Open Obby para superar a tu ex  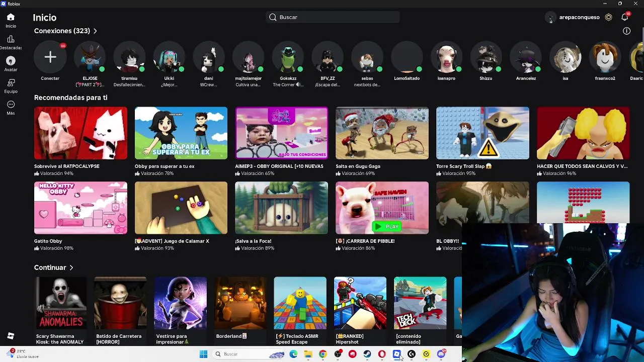click(x=181, y=133)
